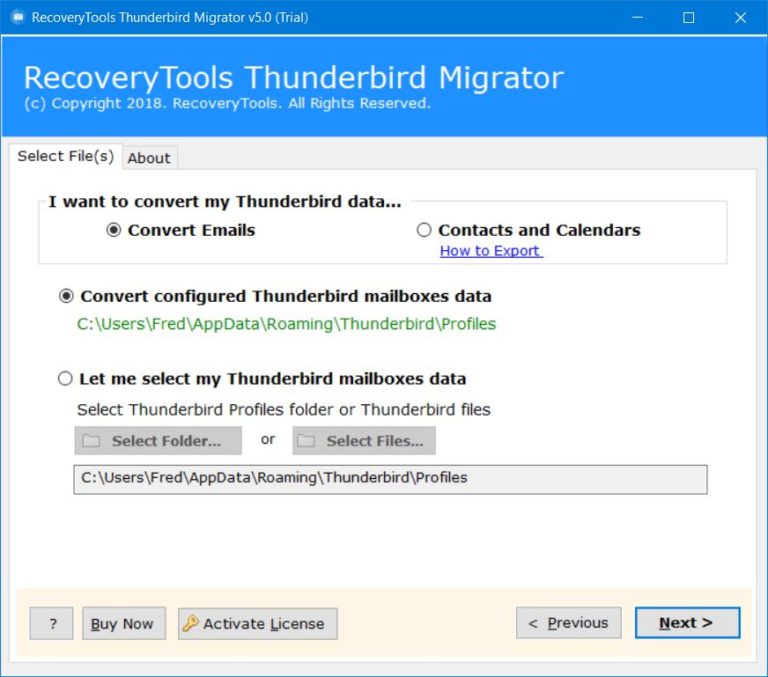Open the How to Export link
768x677 pixels.
click(x=491, y=251)
